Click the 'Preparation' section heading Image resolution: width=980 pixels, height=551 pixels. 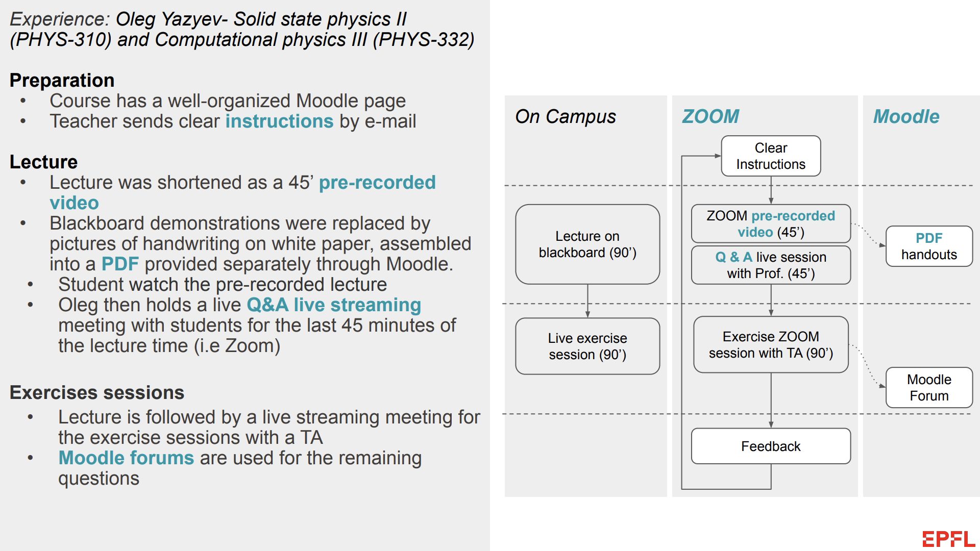tap(62, 81)
